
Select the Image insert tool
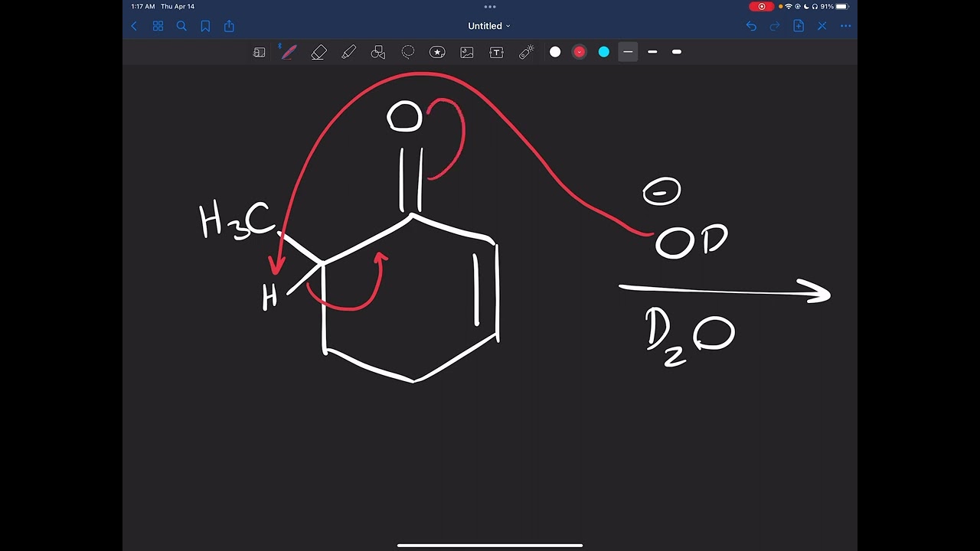click(467, 52)
